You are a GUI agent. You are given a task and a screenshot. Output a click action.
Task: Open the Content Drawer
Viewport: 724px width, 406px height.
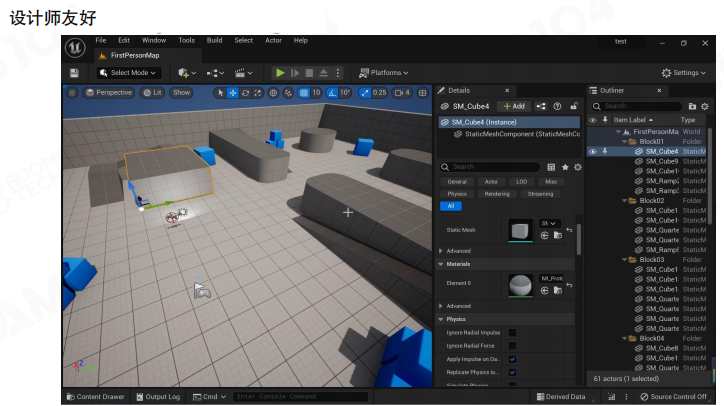96,397
